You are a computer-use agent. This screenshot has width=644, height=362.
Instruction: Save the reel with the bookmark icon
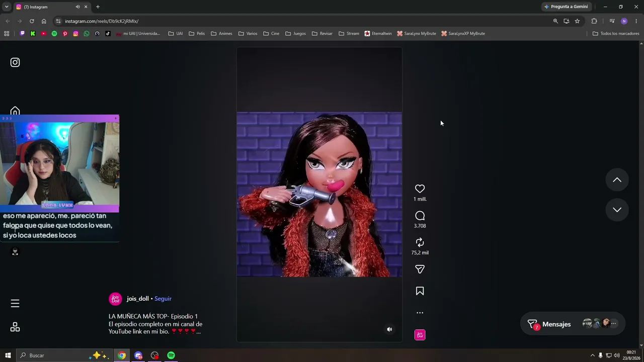[x=420, y=291]
